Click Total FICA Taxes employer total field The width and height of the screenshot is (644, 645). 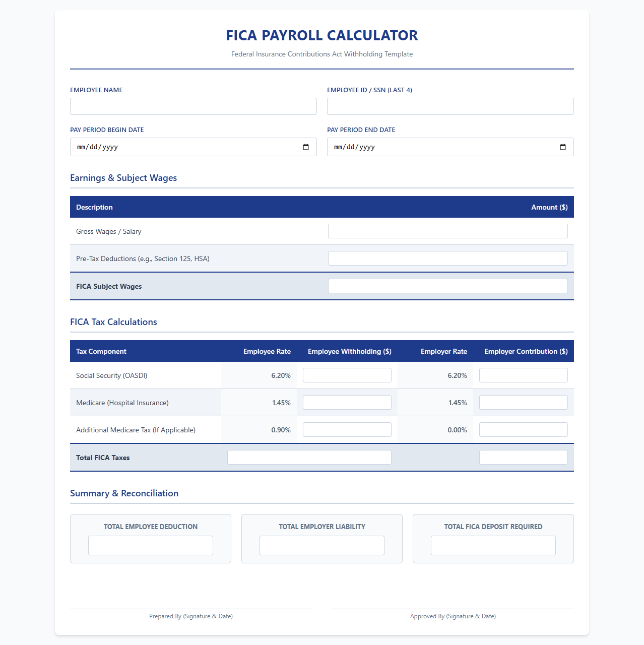coord(524,458)
